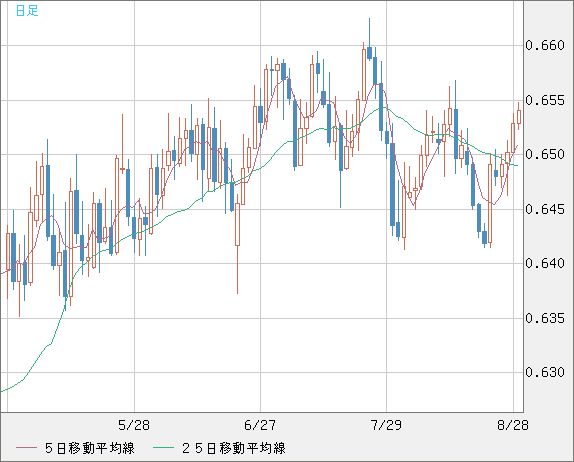Click the 5/28 date label
Image resolution: width=574 pixels, height=462 pixels.
[x=134, y=425]
